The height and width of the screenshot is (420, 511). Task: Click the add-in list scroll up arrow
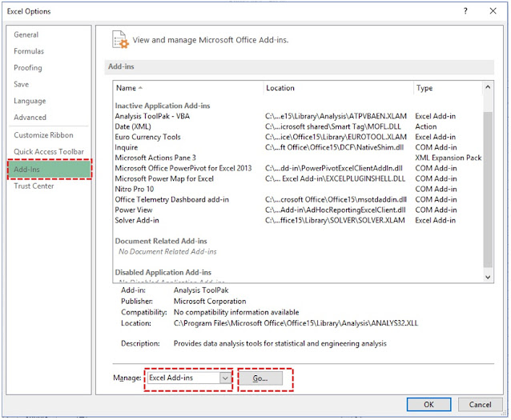pos(488,87)
